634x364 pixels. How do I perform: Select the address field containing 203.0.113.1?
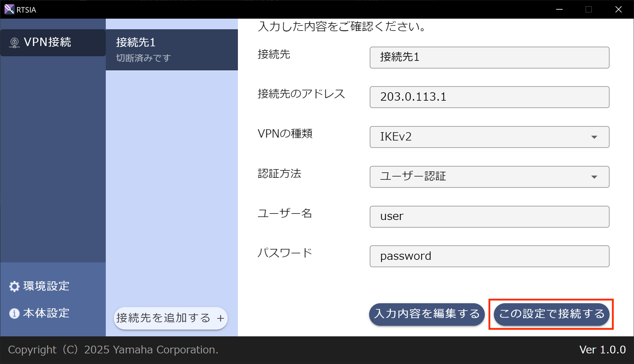click(x=489, y=97)
